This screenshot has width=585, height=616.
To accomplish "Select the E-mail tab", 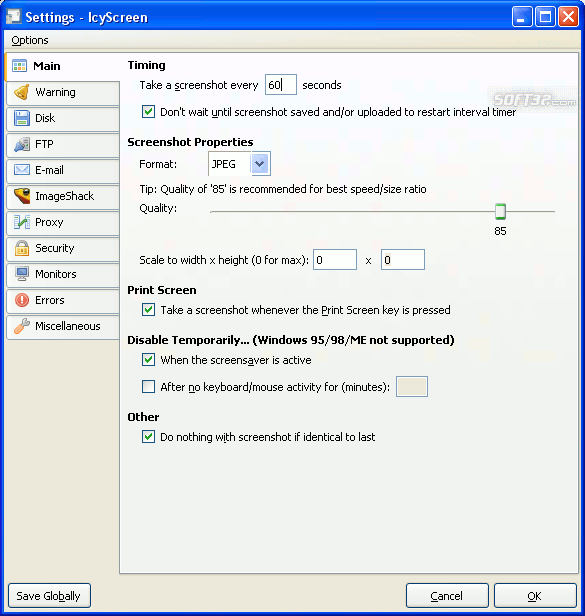I will click(x=63, y=170).
